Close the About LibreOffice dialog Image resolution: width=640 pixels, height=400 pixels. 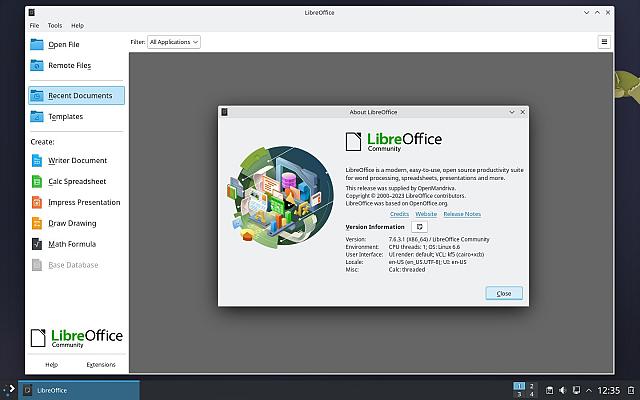[504, 293]
